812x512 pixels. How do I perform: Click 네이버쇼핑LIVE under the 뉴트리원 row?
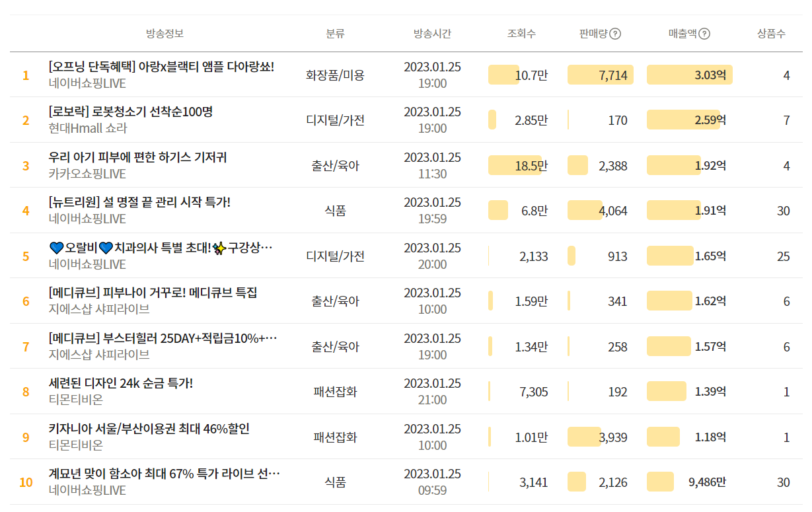(87, 219)
